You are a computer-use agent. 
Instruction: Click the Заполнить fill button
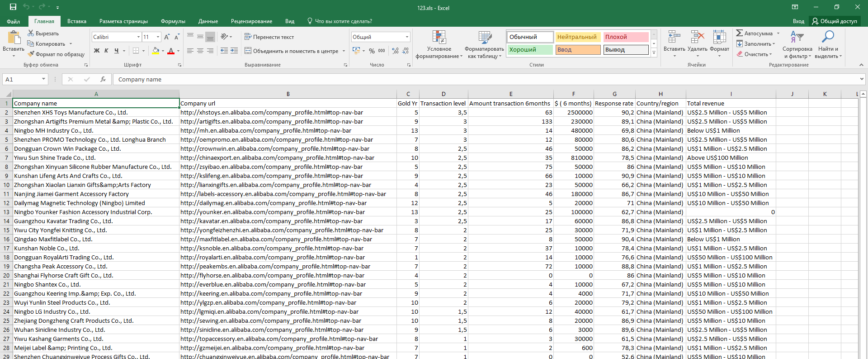point(754,44)
